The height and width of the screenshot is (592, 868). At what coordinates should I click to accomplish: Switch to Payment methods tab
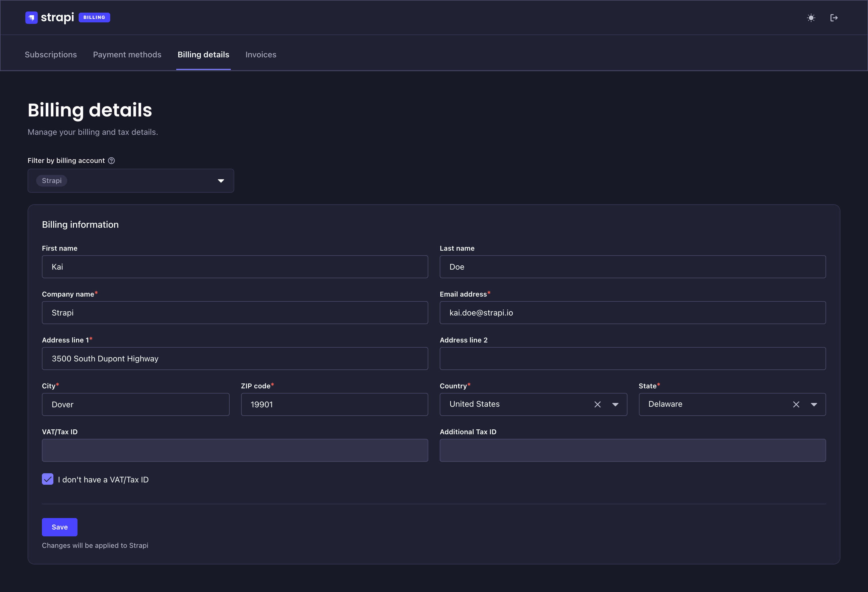(x=127, y=54)
